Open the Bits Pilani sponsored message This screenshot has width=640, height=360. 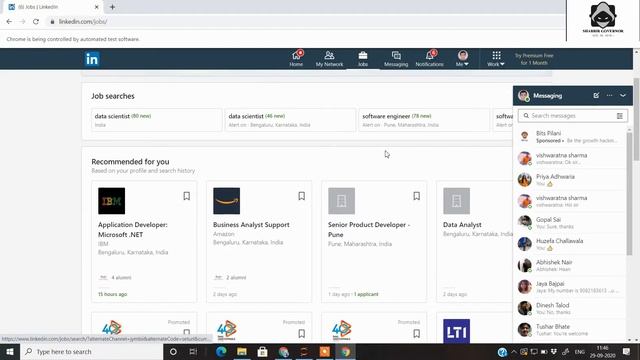(x=570, y=136)
